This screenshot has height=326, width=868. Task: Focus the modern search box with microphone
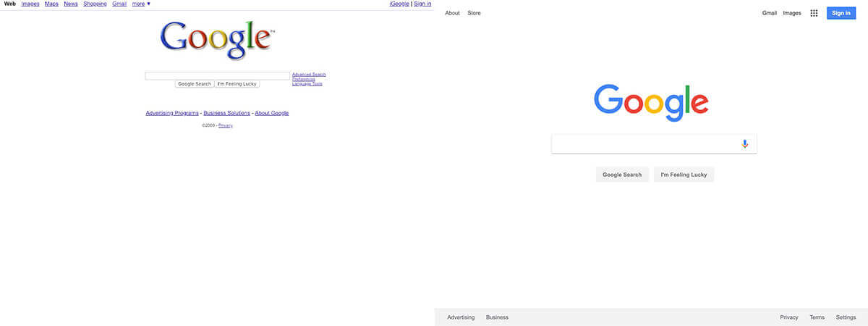coord(654,144)
